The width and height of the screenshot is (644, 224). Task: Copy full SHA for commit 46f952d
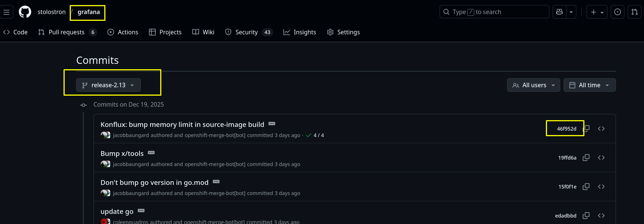tap(586, 129)
